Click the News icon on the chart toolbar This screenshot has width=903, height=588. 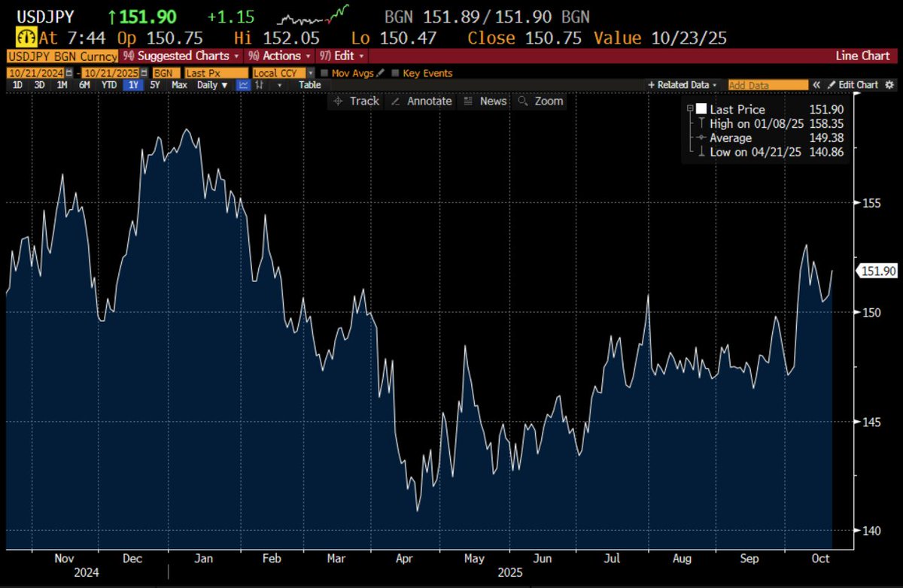pos(485,101)
